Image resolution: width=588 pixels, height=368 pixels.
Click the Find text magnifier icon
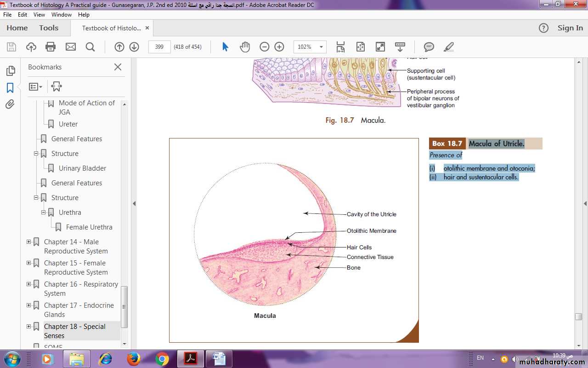(90, 46)
